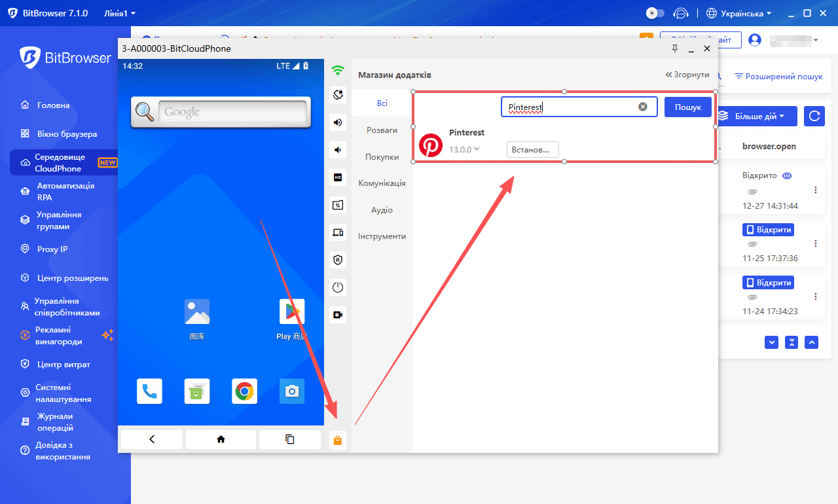Image resolution: width=838 pixels, height=504 pixels.
Task: Click the HD quality icon
Action: point(338,177)
